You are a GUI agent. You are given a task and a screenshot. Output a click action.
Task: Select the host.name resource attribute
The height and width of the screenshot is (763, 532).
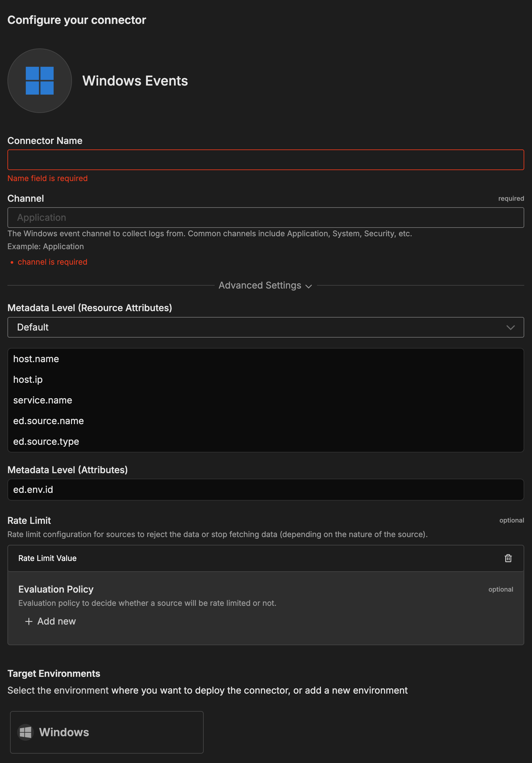pos(36,359)
